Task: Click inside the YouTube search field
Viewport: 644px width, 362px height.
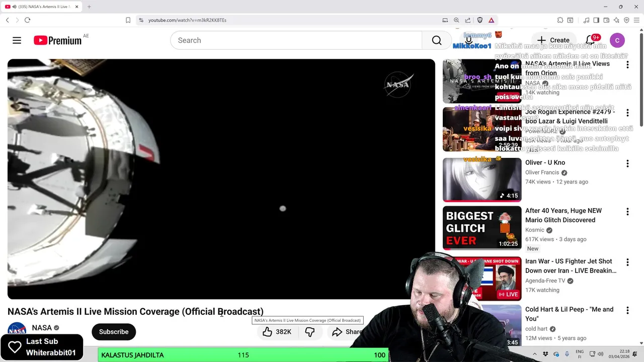Action: tap(296, 40)
